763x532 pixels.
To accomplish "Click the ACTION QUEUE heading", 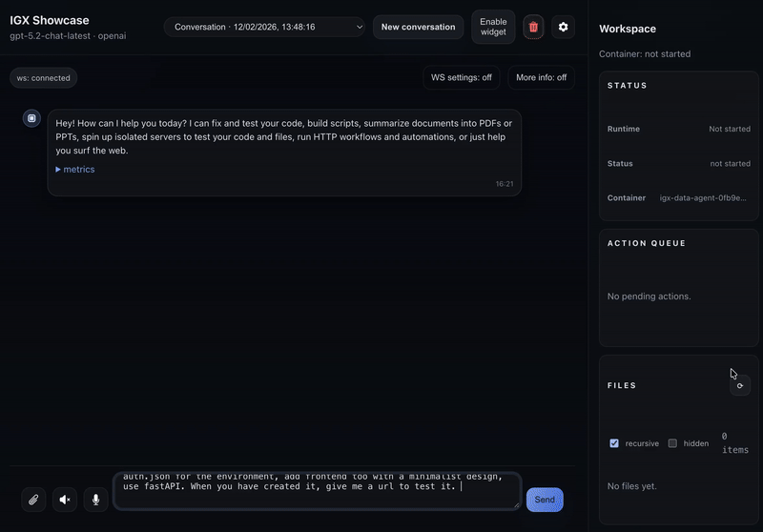I will tap(647, 243).
